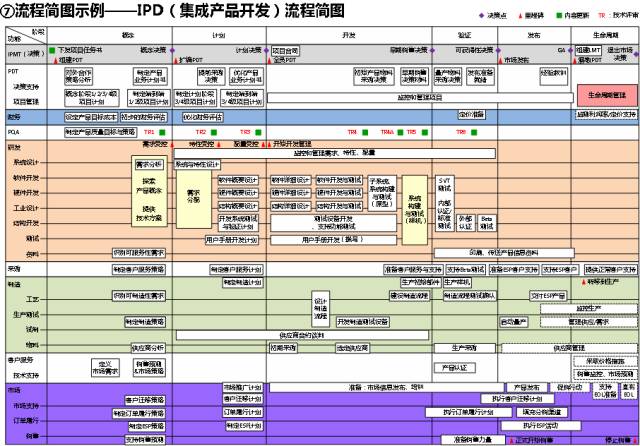Select the 开发 phase column header
640x446 pixels.
(349, 35)
